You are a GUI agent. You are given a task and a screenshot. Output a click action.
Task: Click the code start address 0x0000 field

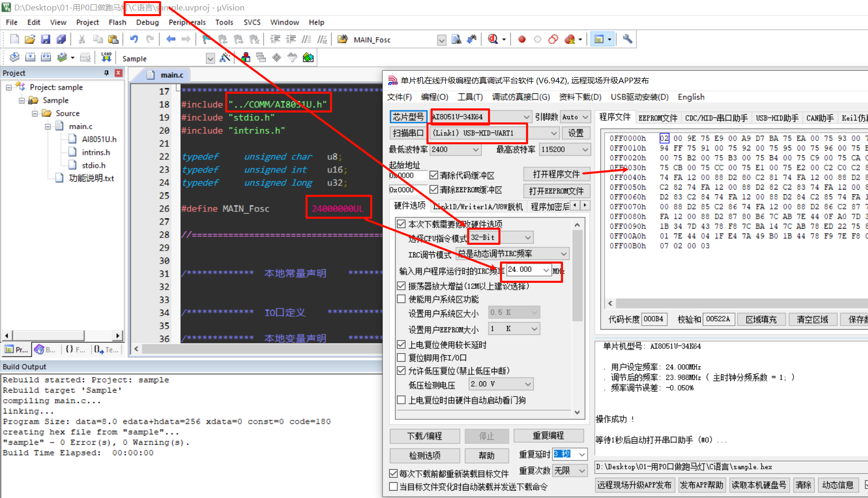[408, 176]
